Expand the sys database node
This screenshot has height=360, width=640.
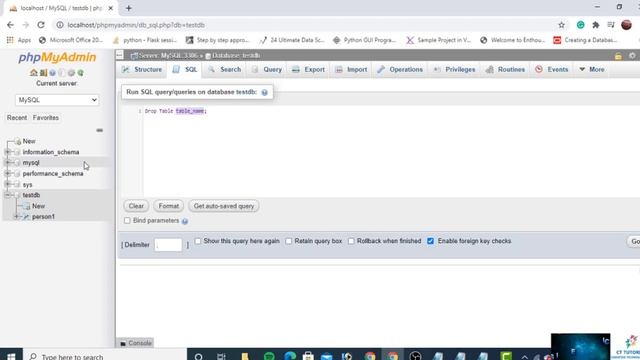(7, 184)
